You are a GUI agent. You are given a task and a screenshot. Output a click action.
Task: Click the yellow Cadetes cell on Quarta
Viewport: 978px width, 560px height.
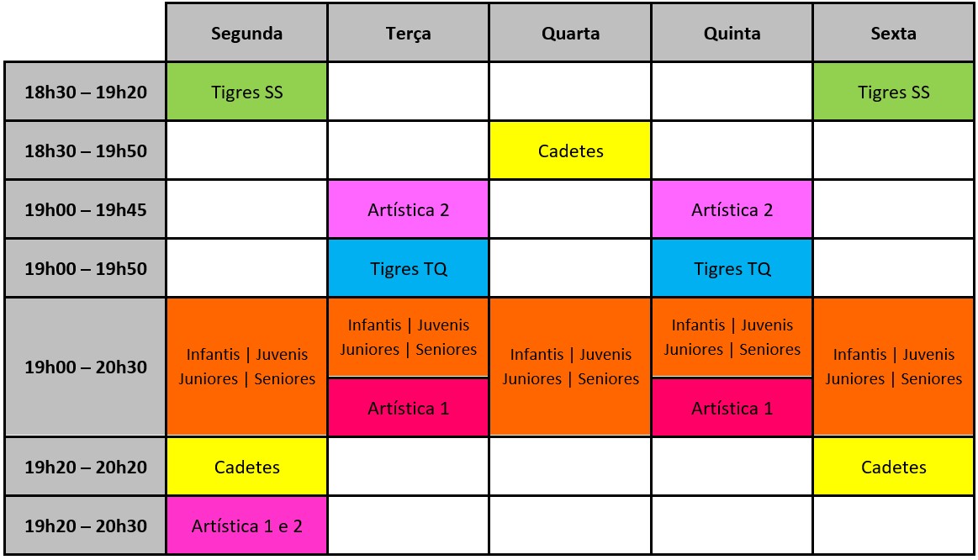pyautogui.click(x=570, y=151)
